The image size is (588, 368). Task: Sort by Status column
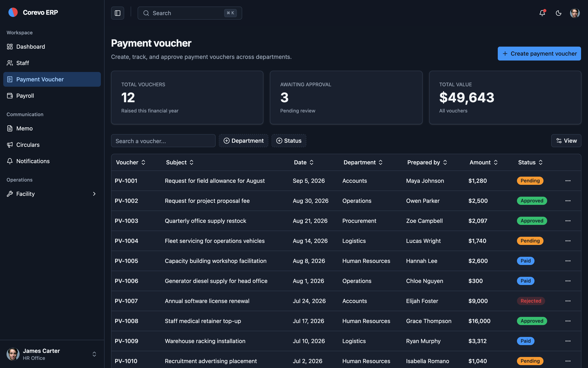(530, 162)
